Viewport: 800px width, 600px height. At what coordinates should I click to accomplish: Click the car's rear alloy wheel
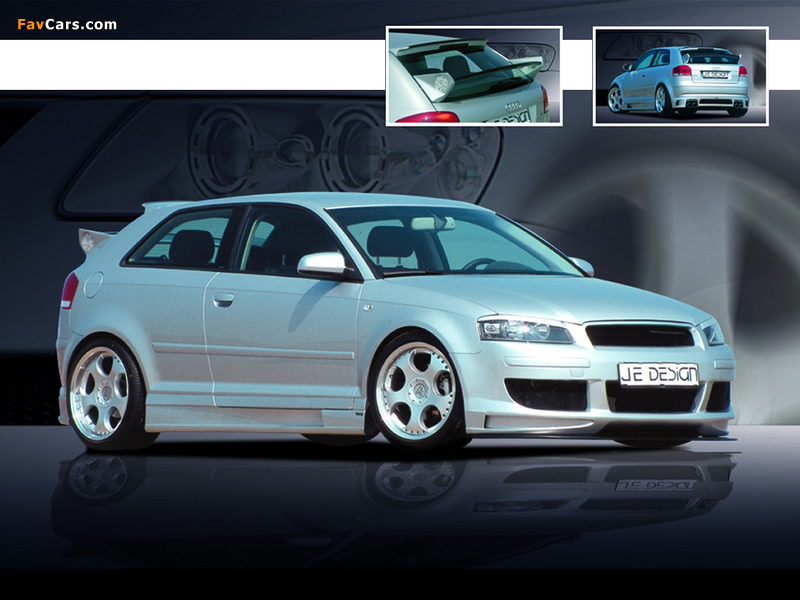(x=99, y=393)
